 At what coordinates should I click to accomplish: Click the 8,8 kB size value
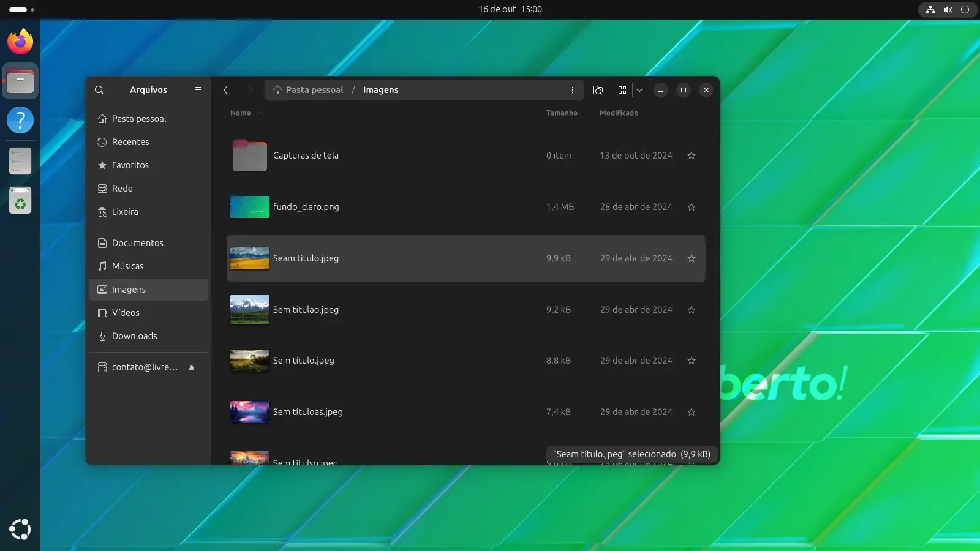coord(558,361)
